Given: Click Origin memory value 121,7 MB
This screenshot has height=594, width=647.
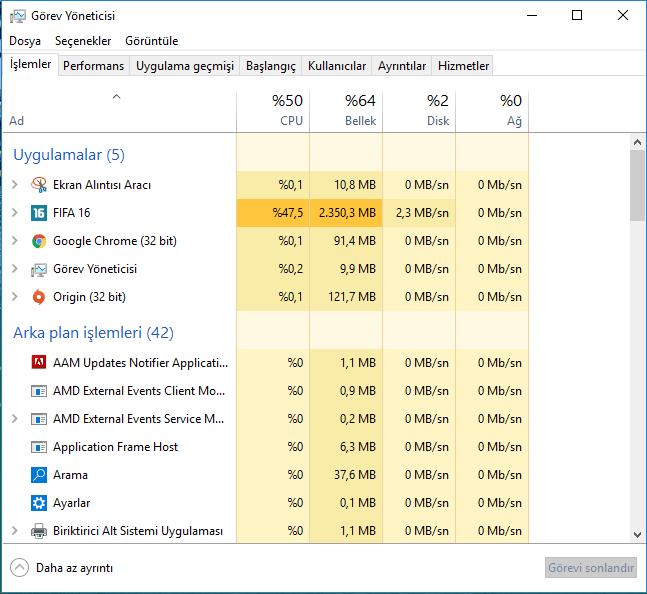Looking at the screenshot, I should (x=352, y=297).
